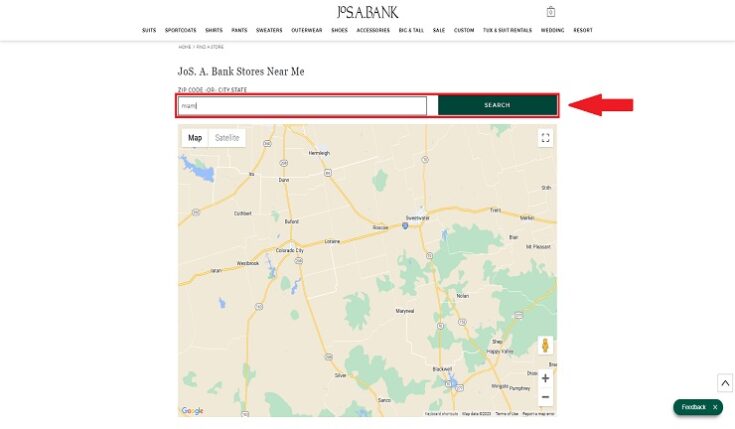Go to the Home breadcrumb link
This screenshot has width=735, height=429.
(185, 47)
